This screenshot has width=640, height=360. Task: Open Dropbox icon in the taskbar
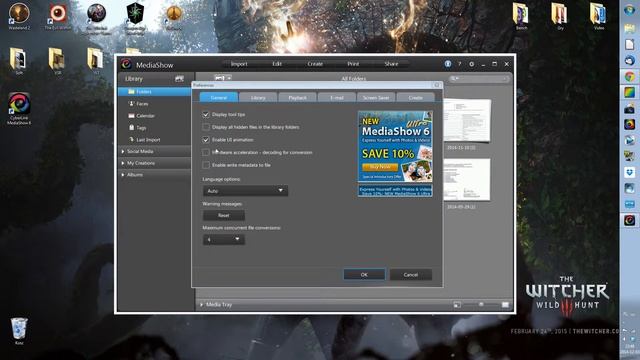629,172
